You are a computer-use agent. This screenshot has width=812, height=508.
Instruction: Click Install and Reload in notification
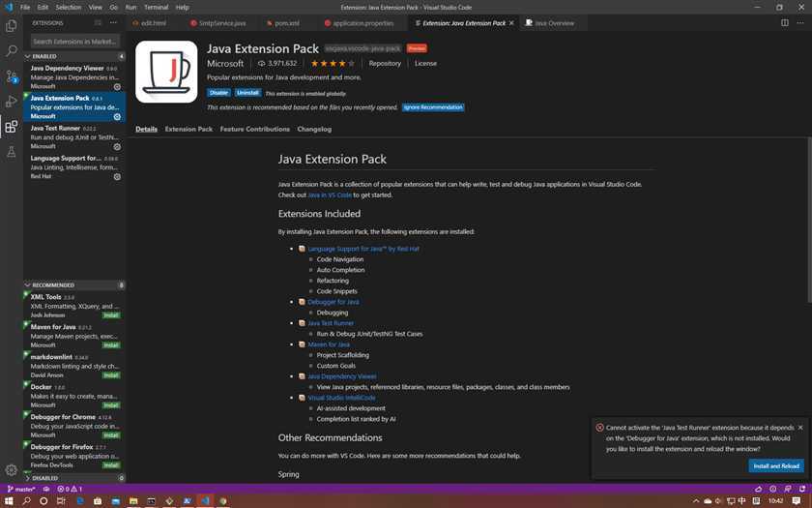(776, 466)
